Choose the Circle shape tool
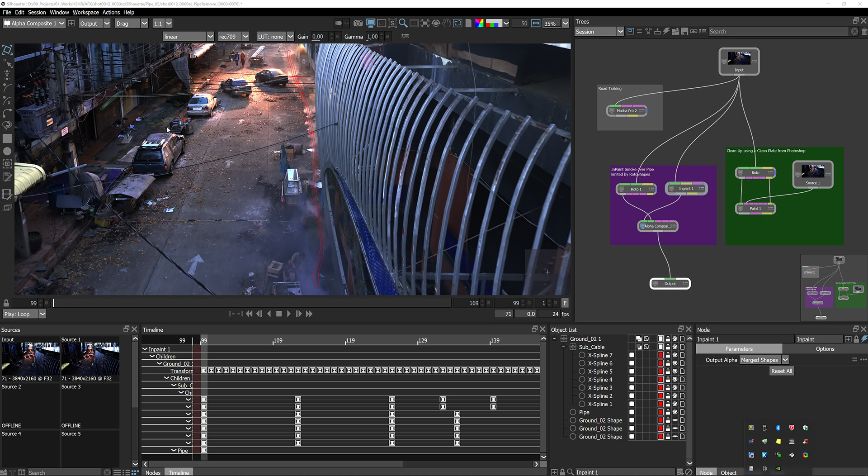This screenshot has height=476, width=868. tap(7, 152)
